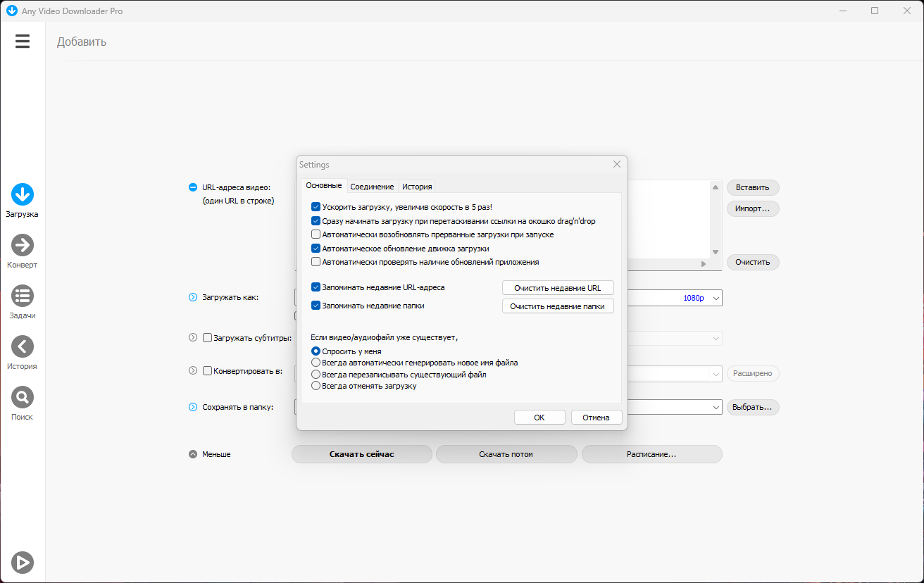Open the Сохранять в папку dropdown arrow
Image resolution: width=924 pixels, height=583 pixels.
point(716,407)
